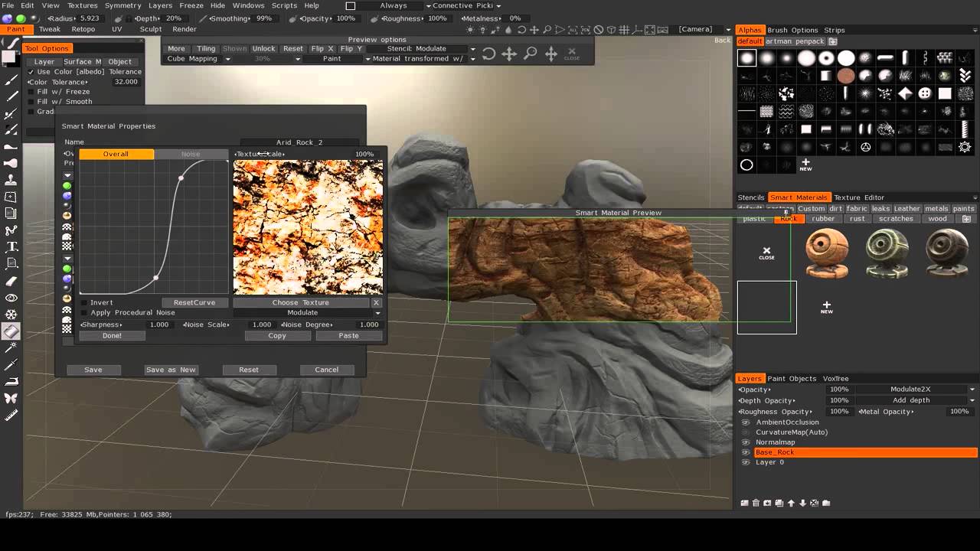Click the green sphere icon in top-left toolbar
Viewport: 980px width, 551px height.
[21, 18]
